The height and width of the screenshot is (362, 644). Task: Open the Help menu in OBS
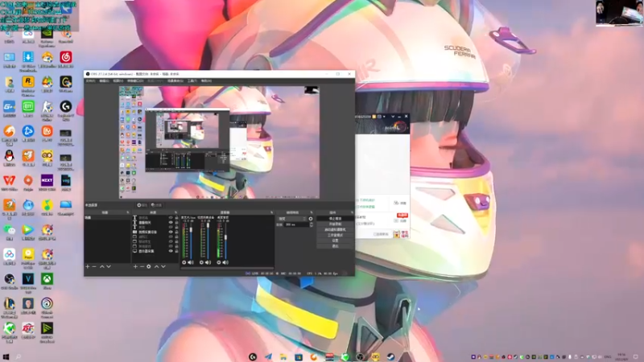click(x=206, y=81)
